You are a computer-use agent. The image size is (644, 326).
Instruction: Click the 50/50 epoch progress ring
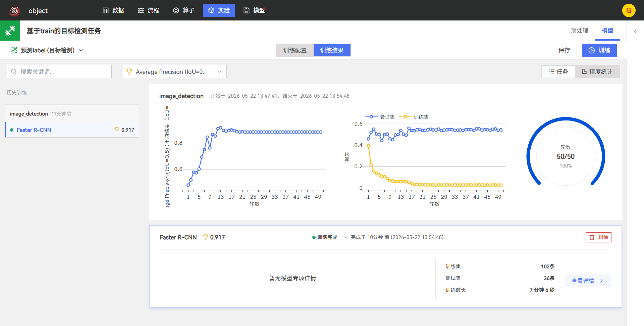click(x=566, y=156)
